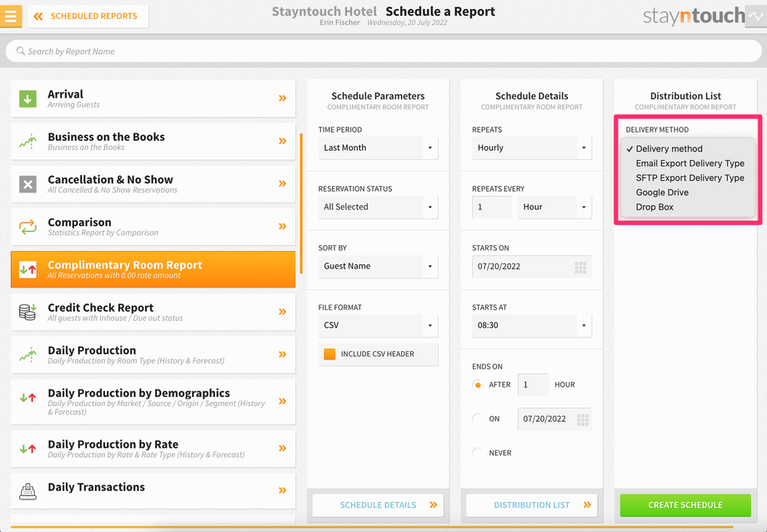The width and height of the screenshot is (767, 532).
Task: Choose Drop Box delivery option
Action: tap(688, 207)
